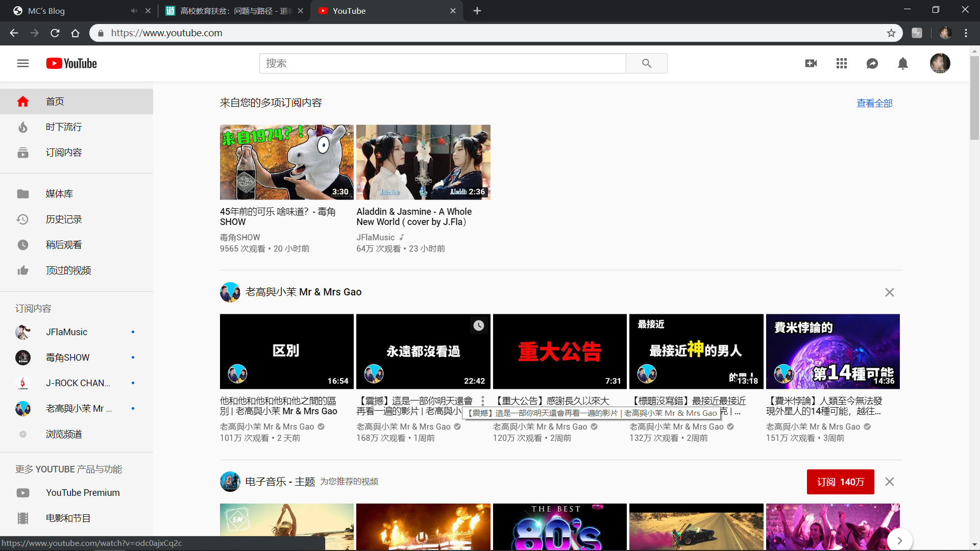Open the Chrome profile avatar
Screen dimensions: 980x551
945,33
